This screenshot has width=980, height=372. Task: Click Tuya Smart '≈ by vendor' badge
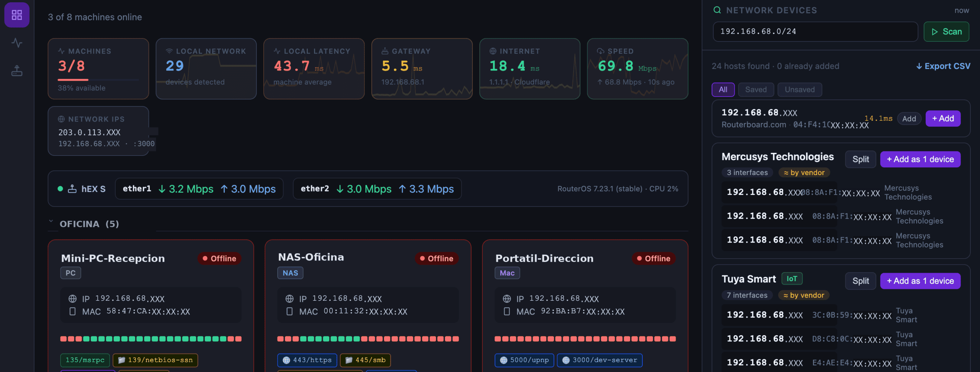804,295
